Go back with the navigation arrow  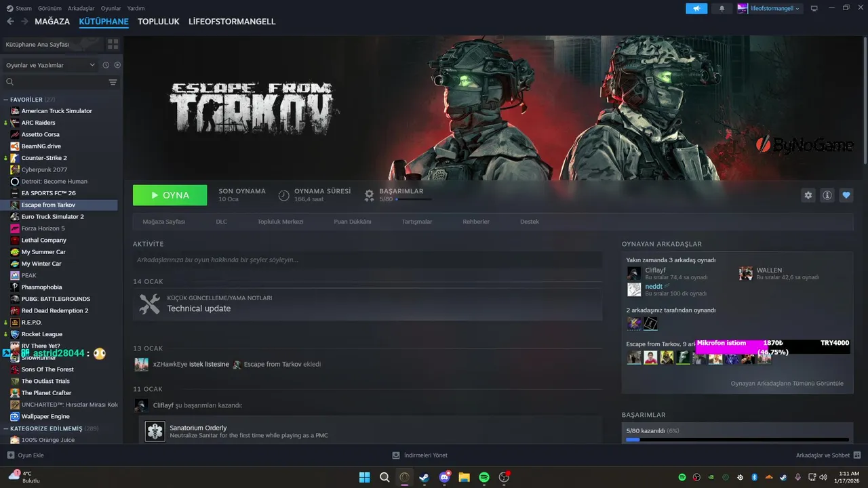(x=10, y=22)
